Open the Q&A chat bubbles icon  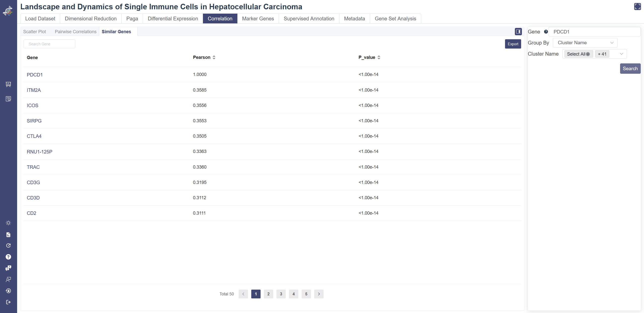tap(8, 268)
